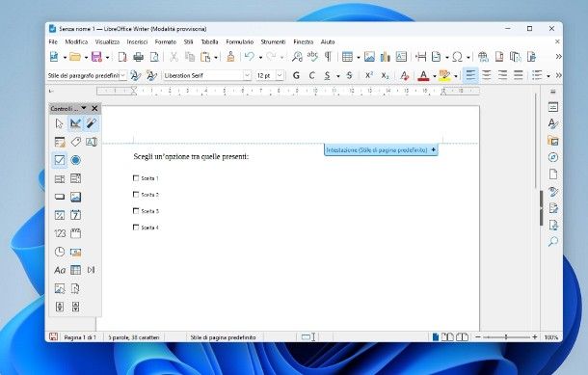Adjust the zoom slider in status bar
This screenshot has height=375, width=588.
click(x=506, y=337)
